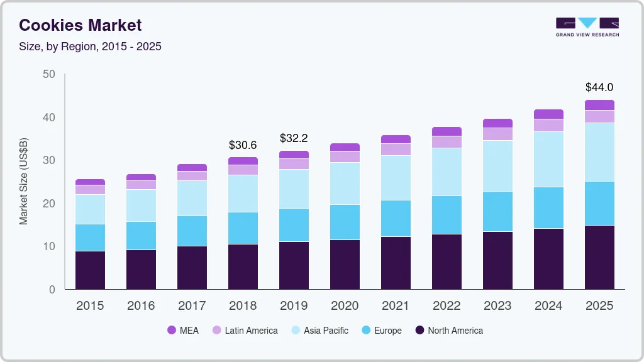Click the teal arrow in the GVR logo
Viewport: 644px width, 362px height.
[587, 23]
